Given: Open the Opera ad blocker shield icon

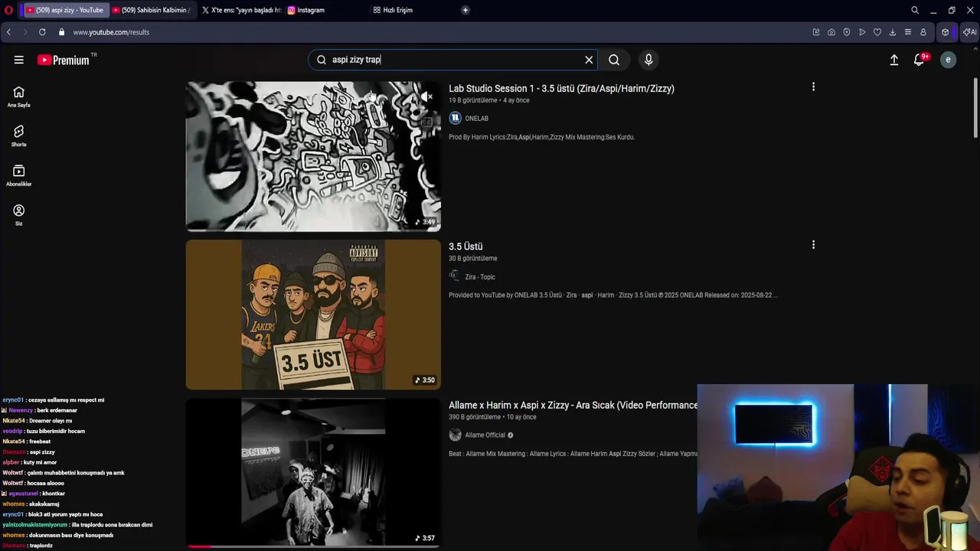Looking at the screenshot, I should coord(847,32).
